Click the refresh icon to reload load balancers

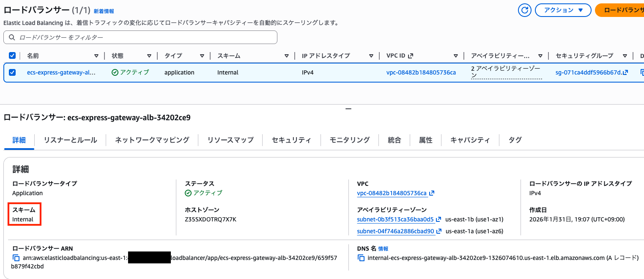click(524, 10)
